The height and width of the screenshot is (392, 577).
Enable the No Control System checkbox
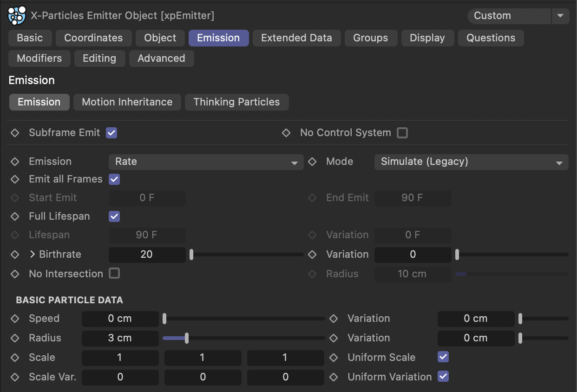coord(402,133)
